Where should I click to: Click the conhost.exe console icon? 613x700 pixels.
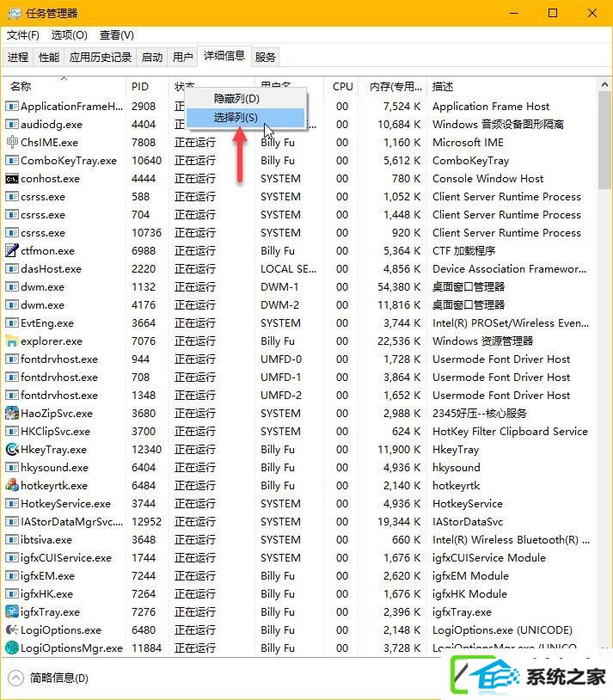[x=12, y=179]
